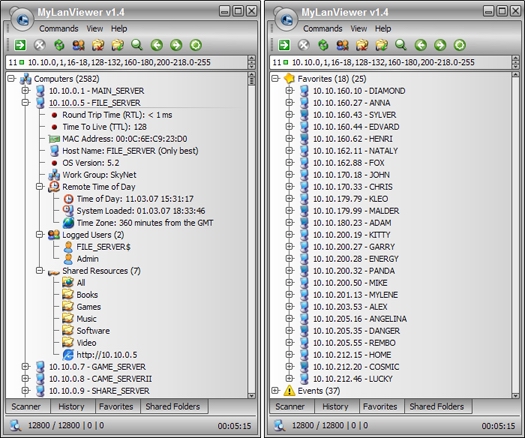Expand the Events (37) node
Viewport: 525px width, 438px height.
tap(275, 390)
